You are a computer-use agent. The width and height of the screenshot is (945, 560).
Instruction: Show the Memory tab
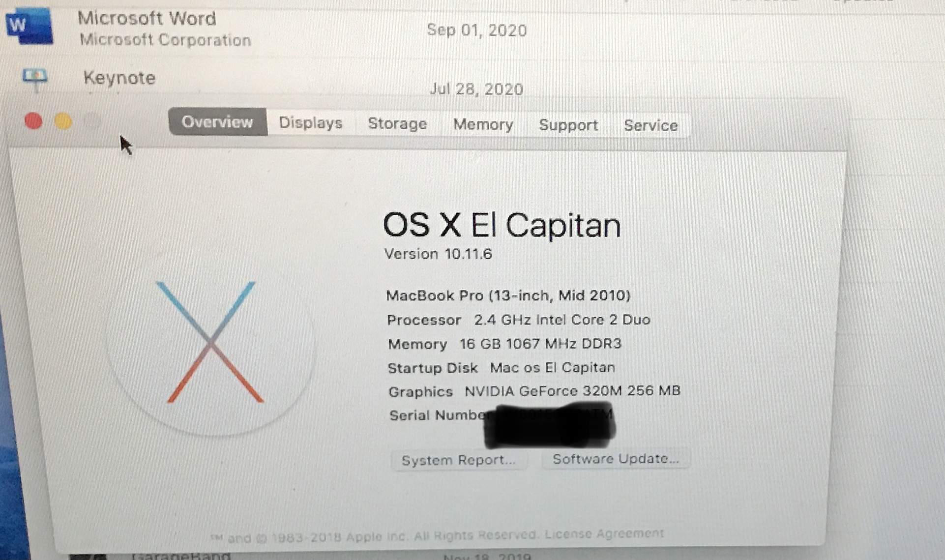coord(483,125)
